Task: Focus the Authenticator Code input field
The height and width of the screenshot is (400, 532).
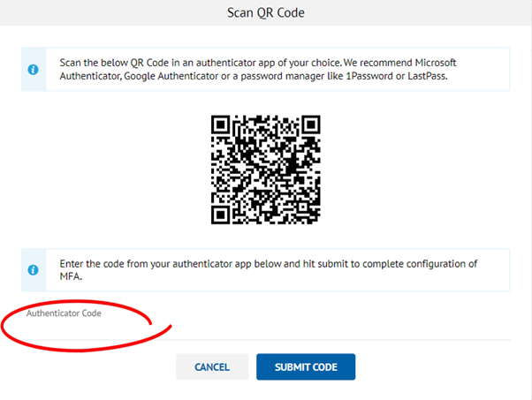Action: click(x=265, y=323)
